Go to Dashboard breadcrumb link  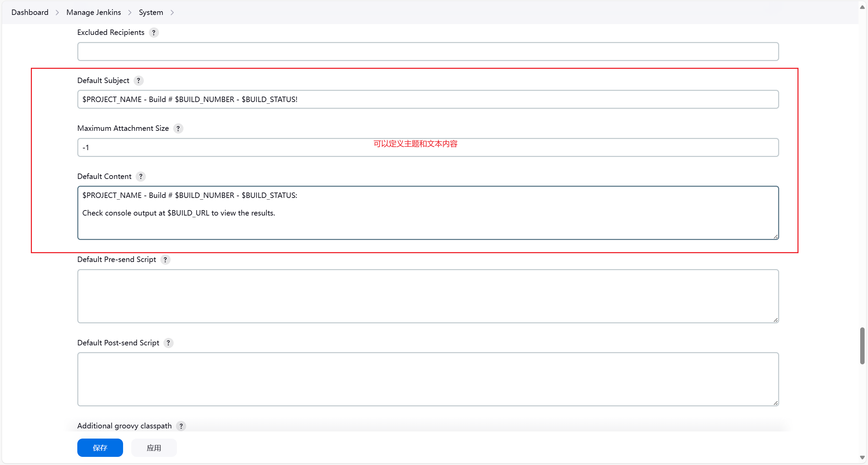click(x=30, y=13)
